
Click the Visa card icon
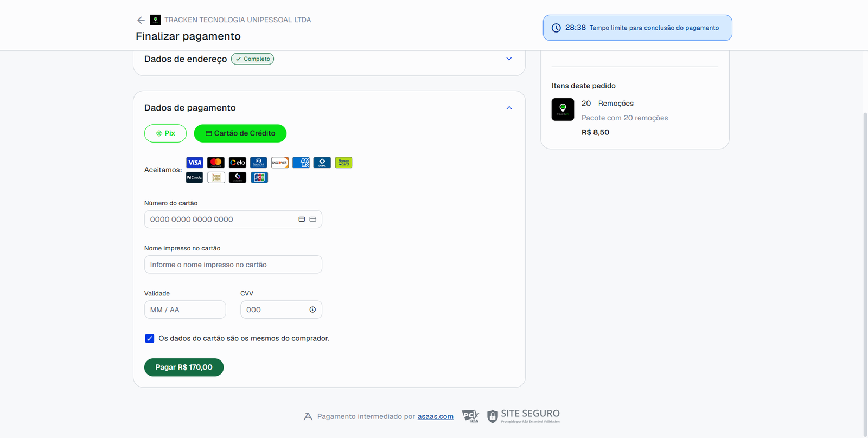195,163
